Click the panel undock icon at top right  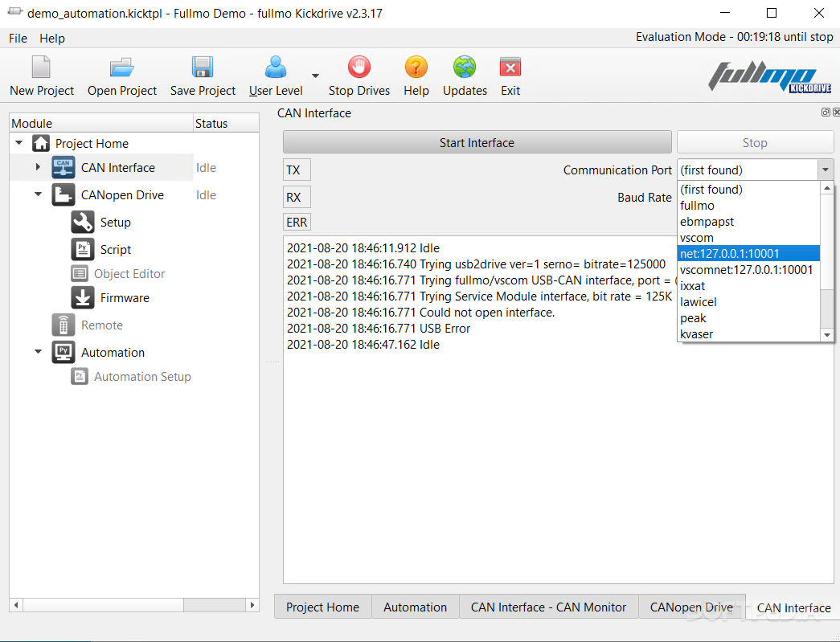pyautogui.click(x=826, y=112)
